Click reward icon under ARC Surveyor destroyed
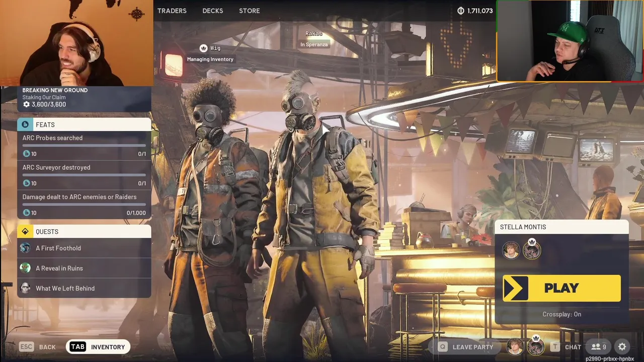The height and width of the screenshot is (362, 644). pos(26,183)
